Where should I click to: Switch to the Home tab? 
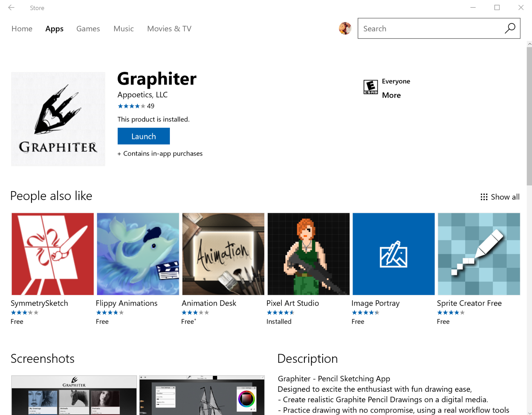[x=22, y=29]
